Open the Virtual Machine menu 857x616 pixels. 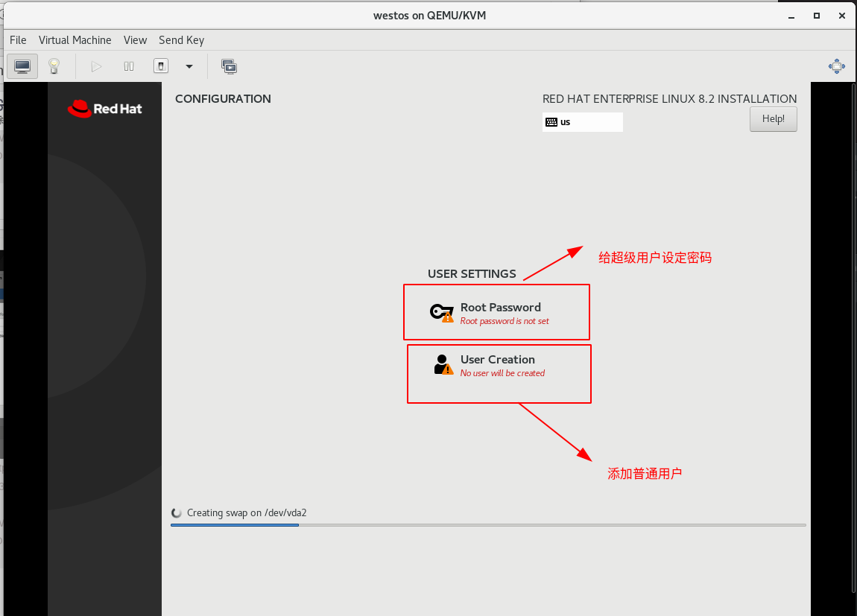coord(75,40)
